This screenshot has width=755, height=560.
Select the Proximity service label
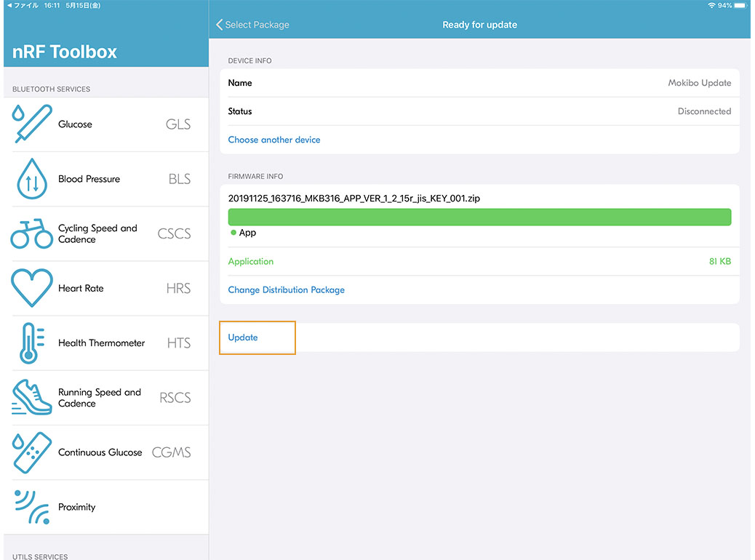click(x=76, y=507)
